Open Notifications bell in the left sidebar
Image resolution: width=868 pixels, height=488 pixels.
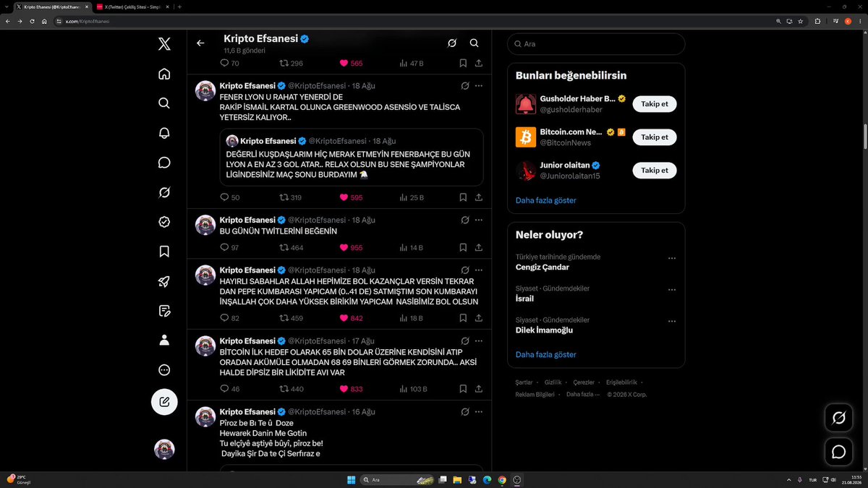(x=164, y=133)
